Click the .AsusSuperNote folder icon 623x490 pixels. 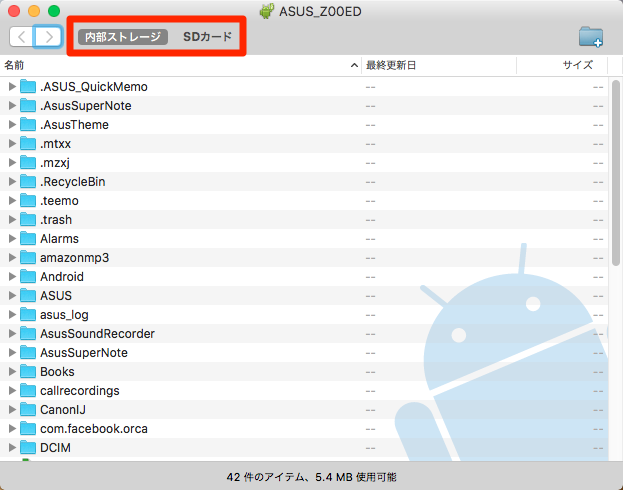[x=28, y=105]
